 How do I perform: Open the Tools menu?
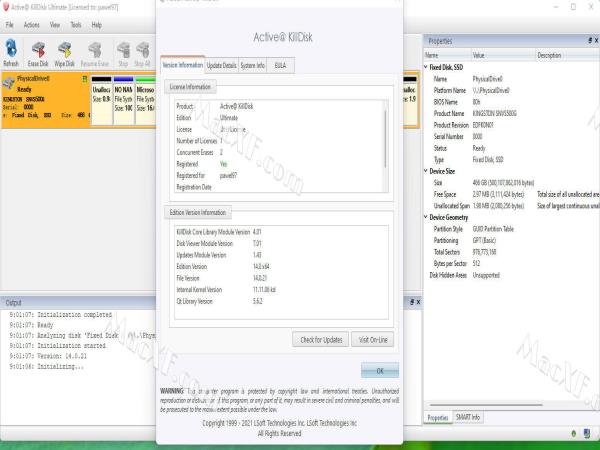76,25
